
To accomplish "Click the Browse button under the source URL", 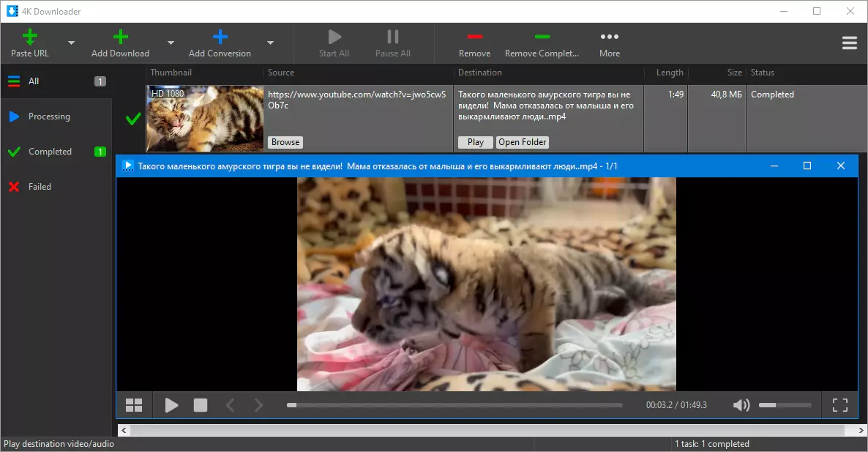I will click(x=285, y=142).
